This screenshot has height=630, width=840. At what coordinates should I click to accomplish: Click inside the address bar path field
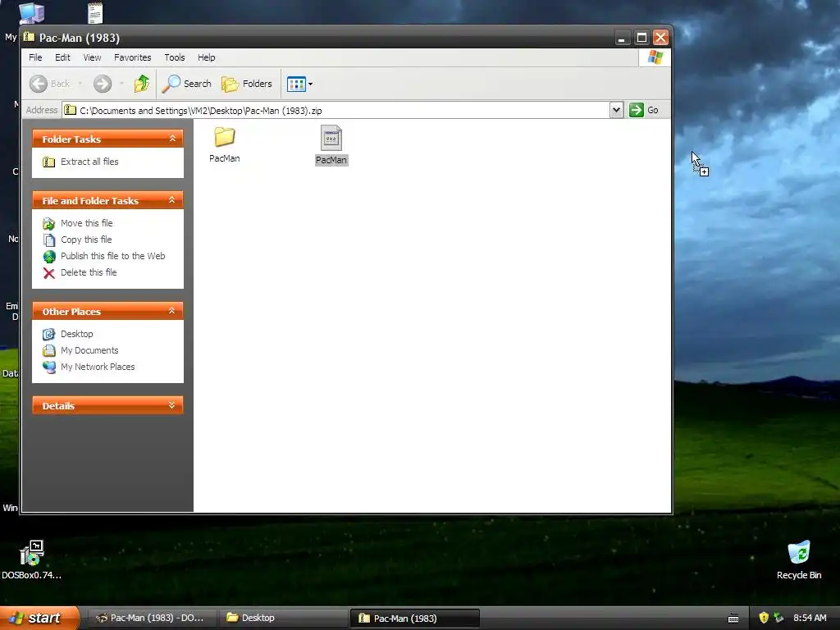[336, 111]
